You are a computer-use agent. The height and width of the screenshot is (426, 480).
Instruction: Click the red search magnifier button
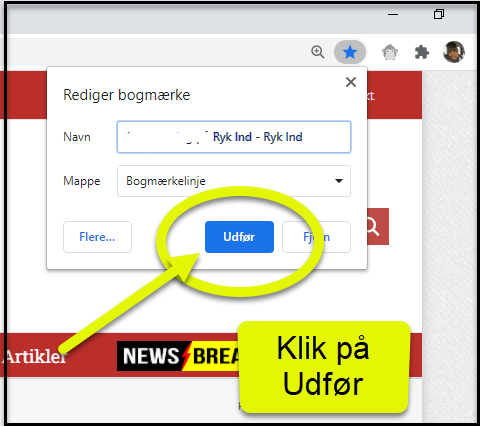(378, 227)
